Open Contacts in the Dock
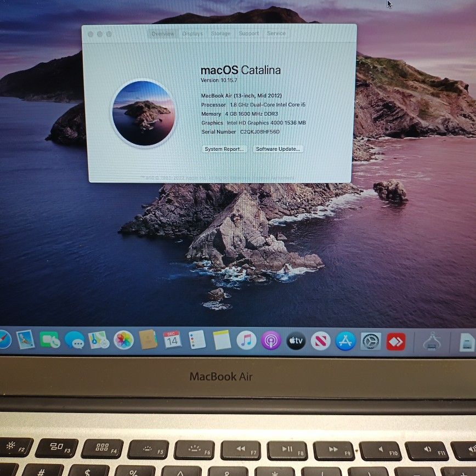Viewport: 476px width, 476px height. [x=148, y=339]
